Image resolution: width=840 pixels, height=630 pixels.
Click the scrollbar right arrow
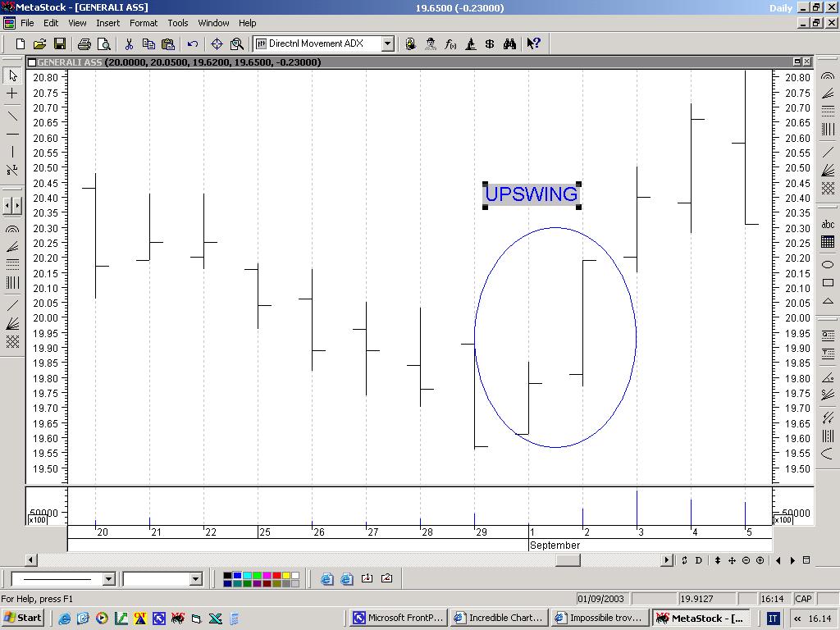point(666,560)
